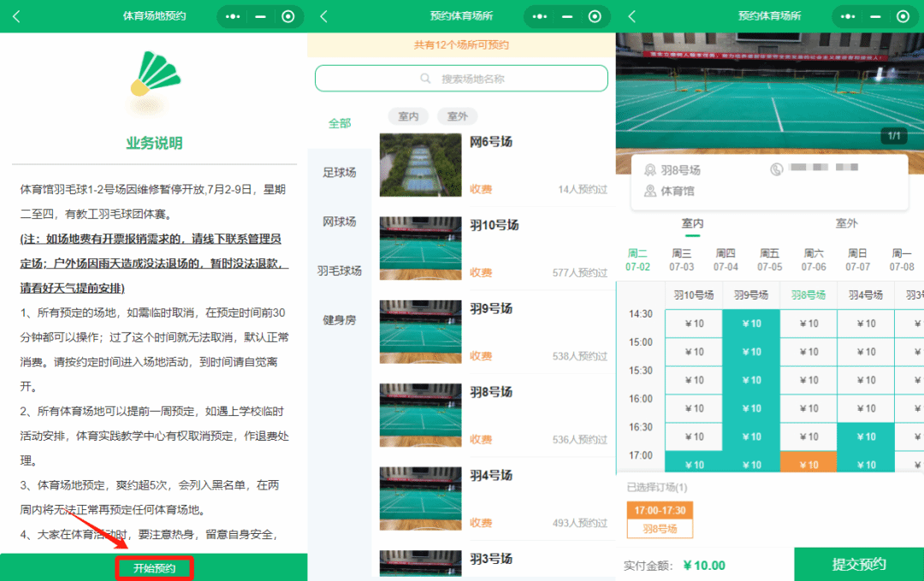Switch to 室内 tab on booking screen

(692, 223)
